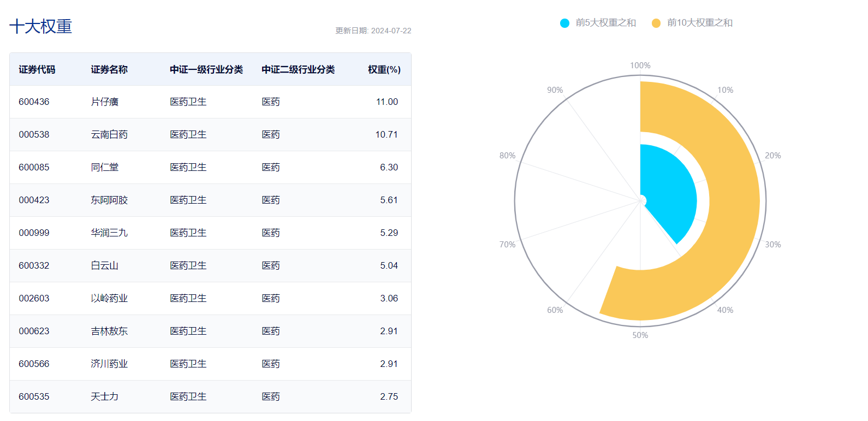Image resolution: width=868 pixels, height=421 pixels.
Task: Select stock code 600085
Action: [34, 167]
